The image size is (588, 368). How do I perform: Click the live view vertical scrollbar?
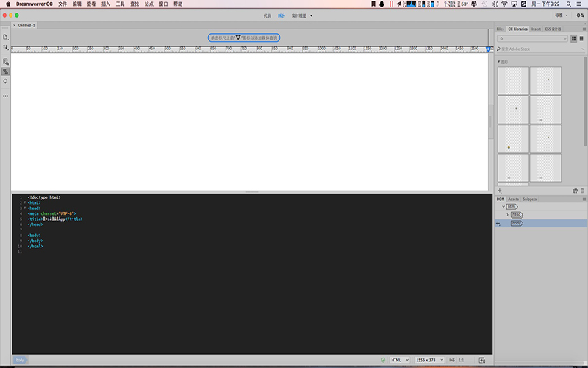[x=490, y=121]
